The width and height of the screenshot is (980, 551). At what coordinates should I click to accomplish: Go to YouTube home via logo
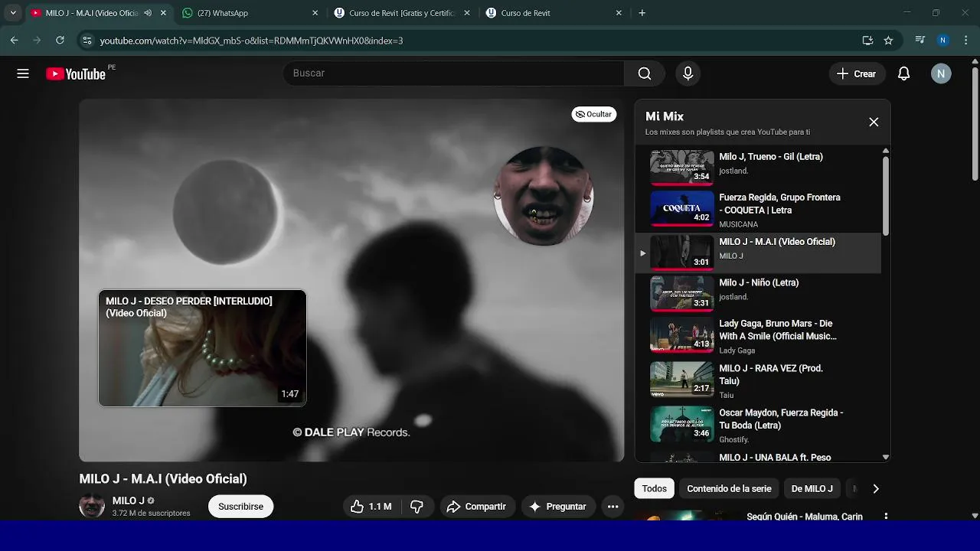[76, 73]
